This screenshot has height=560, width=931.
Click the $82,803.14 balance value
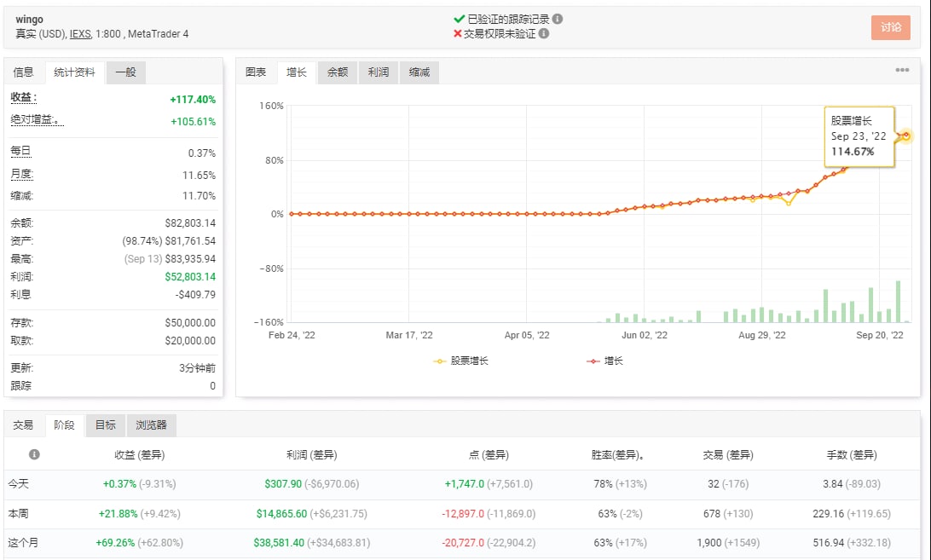pos(191,223)
